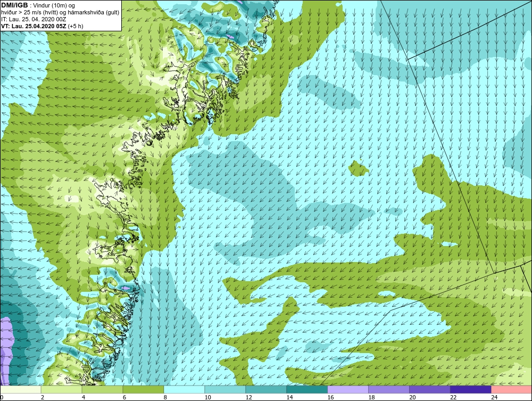Viewport: 532px width, 401px height.
Task: Select the 6–8 m/s olive green swatch
Action: click(143, 389)
